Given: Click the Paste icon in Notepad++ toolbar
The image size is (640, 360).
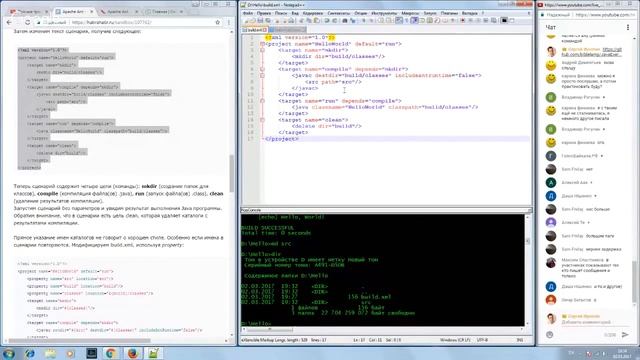Looking at the screenshot, I should 317,20.
